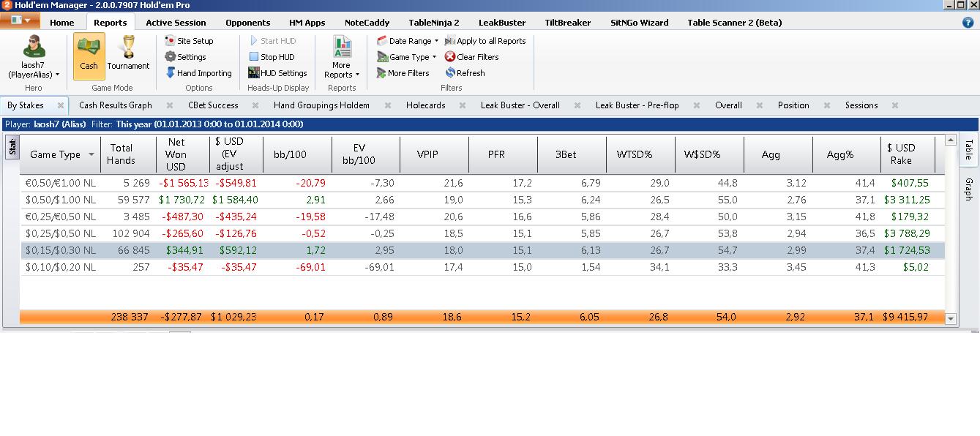The width and height of the screenshot is (980, 436).
Task: Click the laosh7 hero avatar
Action: coord(34,47)
